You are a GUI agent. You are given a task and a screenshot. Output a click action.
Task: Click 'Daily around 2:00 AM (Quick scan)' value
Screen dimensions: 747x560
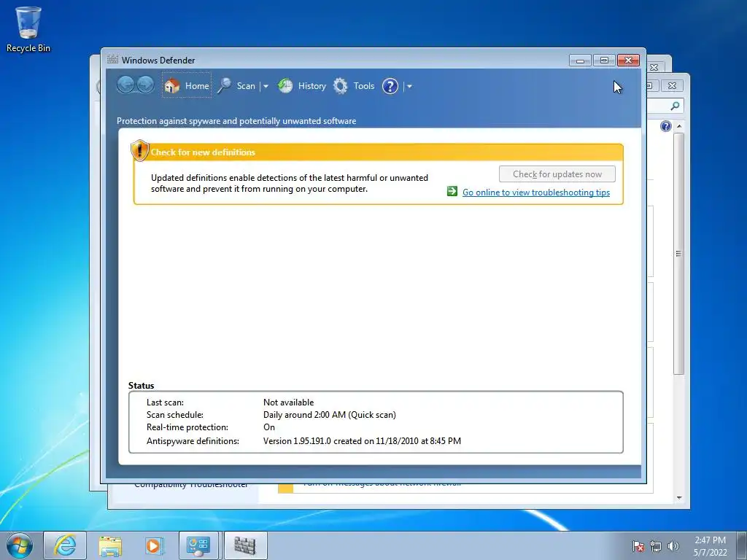tap(330, 415)
